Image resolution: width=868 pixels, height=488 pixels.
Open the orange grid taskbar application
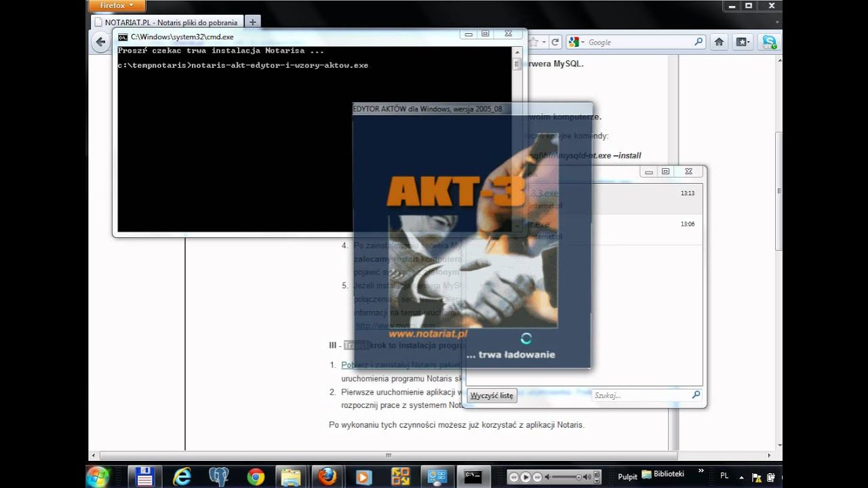click(x=401, y=476)
